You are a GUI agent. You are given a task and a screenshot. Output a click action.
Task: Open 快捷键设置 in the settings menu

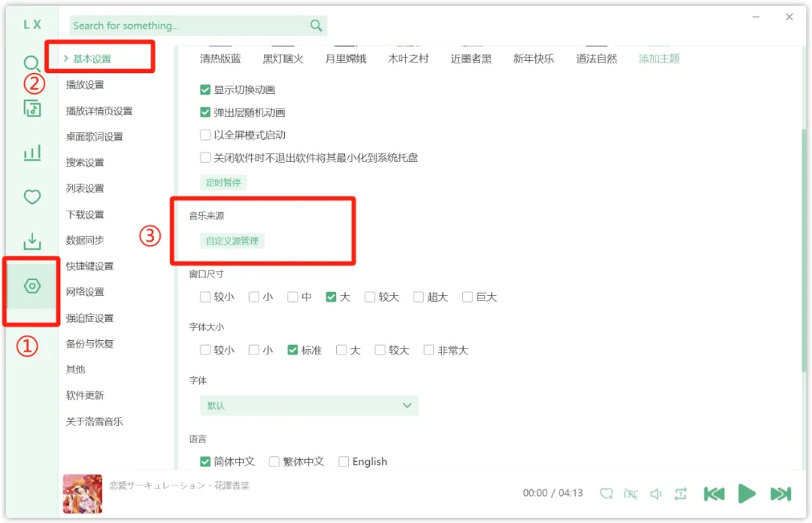tap(89, 266)
